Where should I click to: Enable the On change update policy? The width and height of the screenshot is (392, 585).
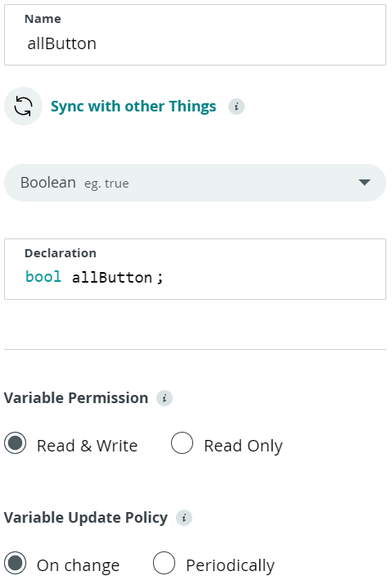(16, 563)
